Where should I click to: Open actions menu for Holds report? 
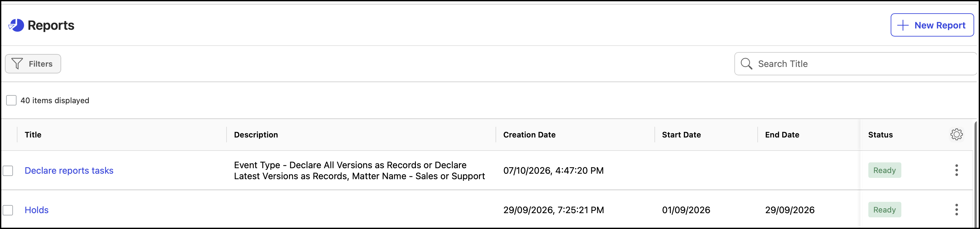pyautogui.click(x=956, y=210)
